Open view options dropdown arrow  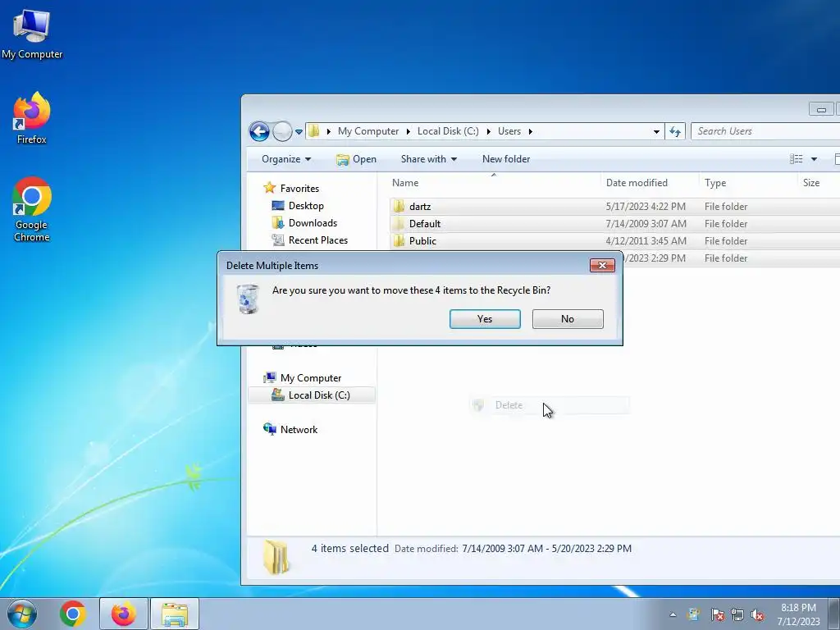click(814, 159)
